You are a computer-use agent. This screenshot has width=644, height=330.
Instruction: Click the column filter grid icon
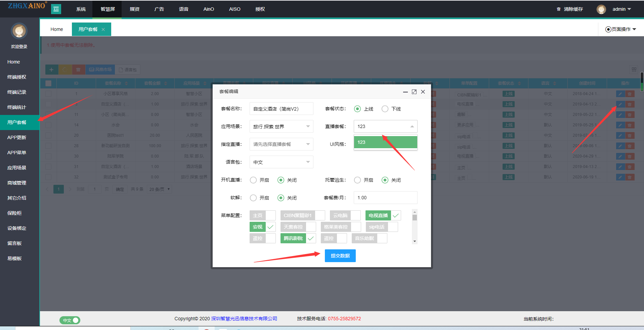click(634, 70)
